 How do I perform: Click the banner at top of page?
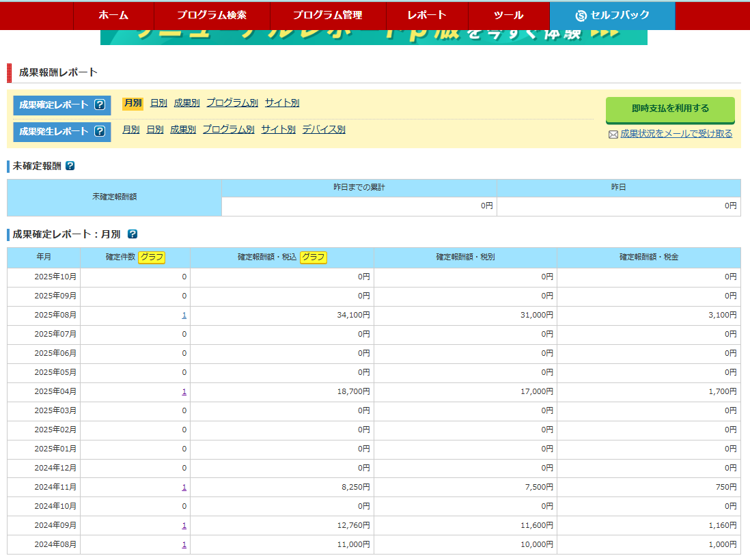(x=374, y=37)
